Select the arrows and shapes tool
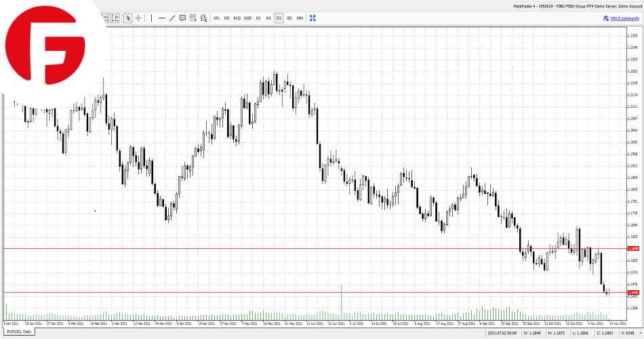 point(203,18)
